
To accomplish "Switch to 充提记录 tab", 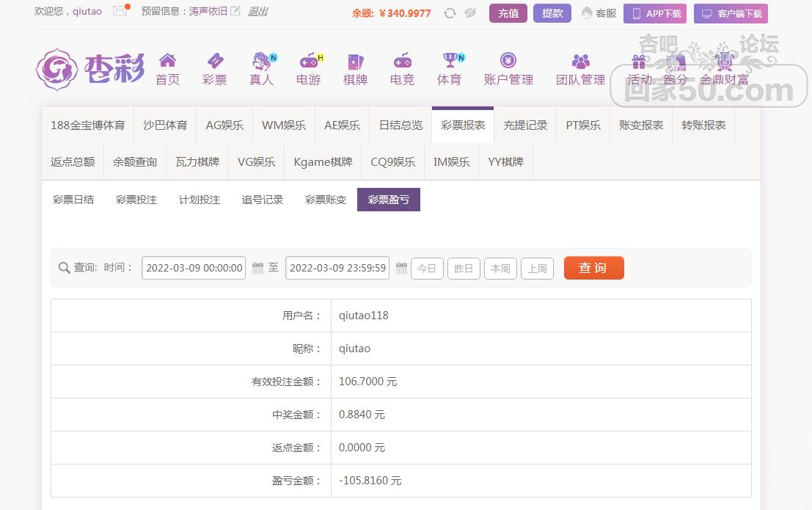I will (x=525, y=125).
